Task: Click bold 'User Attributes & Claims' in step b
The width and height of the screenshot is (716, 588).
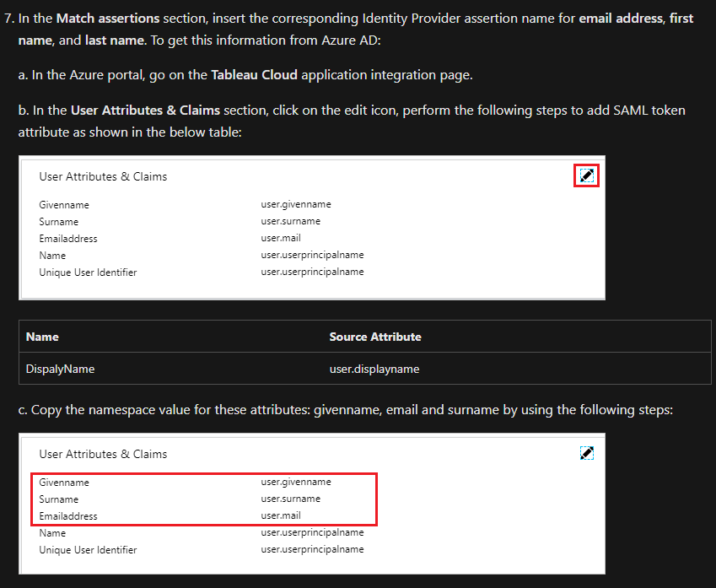Action: (145, 111)
